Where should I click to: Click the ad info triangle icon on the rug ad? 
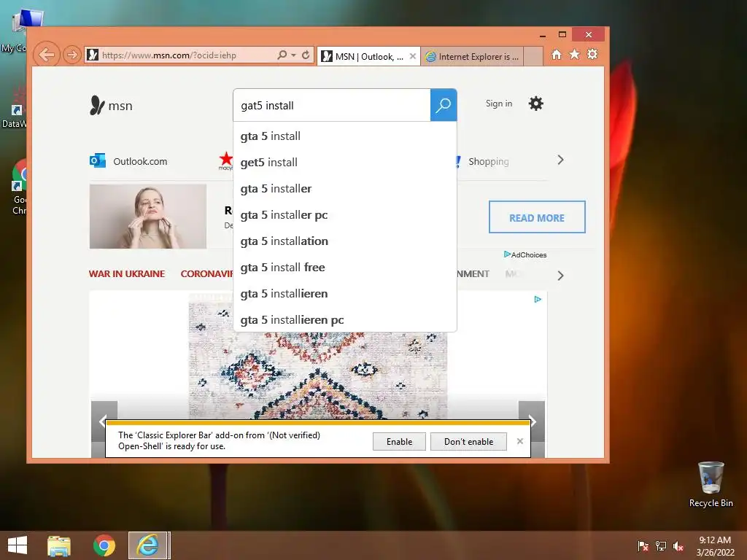coord(538,299)
